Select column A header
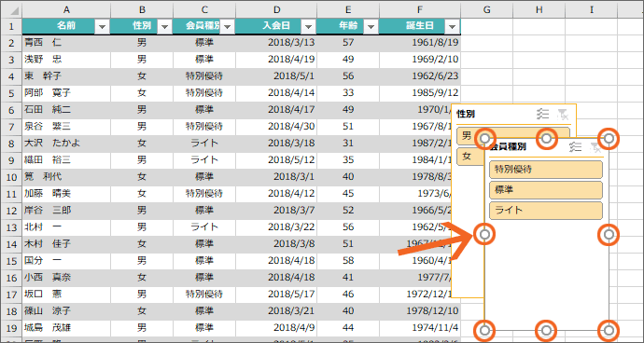Image resolution: width=644 pixels, height=343 pixels. click(66, 10)
